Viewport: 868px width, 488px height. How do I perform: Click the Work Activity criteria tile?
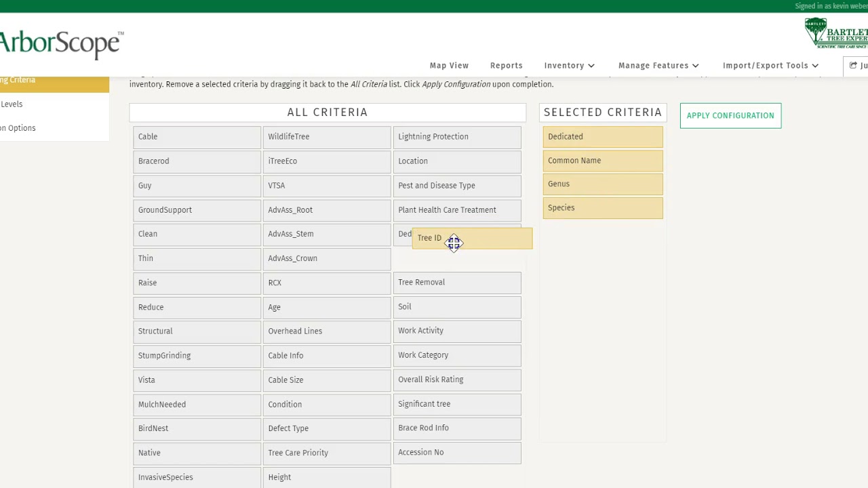click(x=457, y=331)
